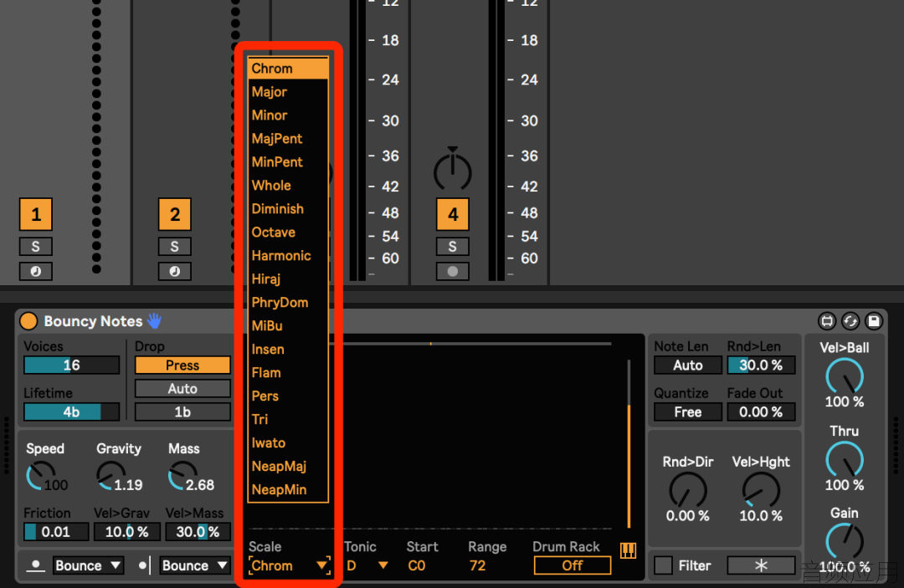Select the MiBu scale option
This screenshot has width=904, height=588.
(x=288, y=326)
